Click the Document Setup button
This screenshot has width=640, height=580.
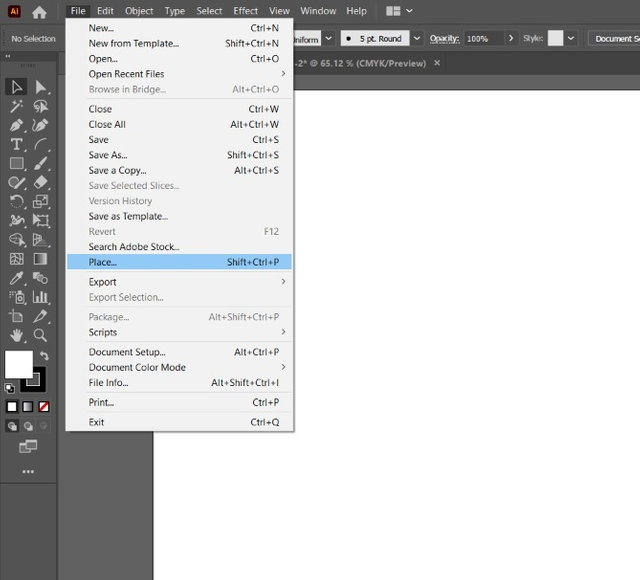(614, 39)
